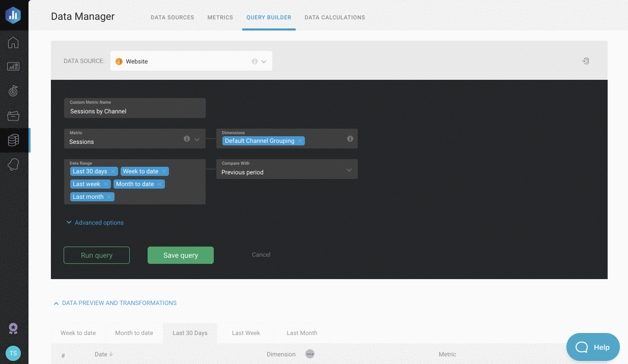
Task: Remove the Default Channel Grouping tag
Action: pyautogui.click(x=300, y=141)
